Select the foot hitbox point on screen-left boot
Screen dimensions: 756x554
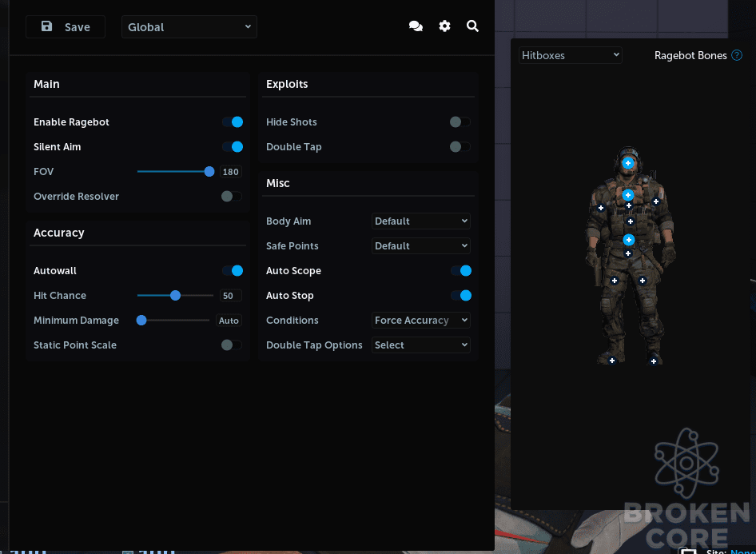point(612,361)
